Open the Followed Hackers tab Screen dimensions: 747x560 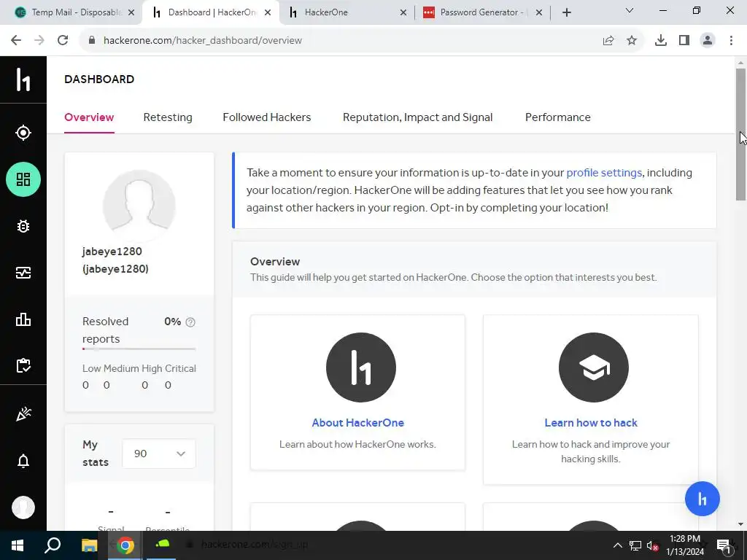click(267, 117)
